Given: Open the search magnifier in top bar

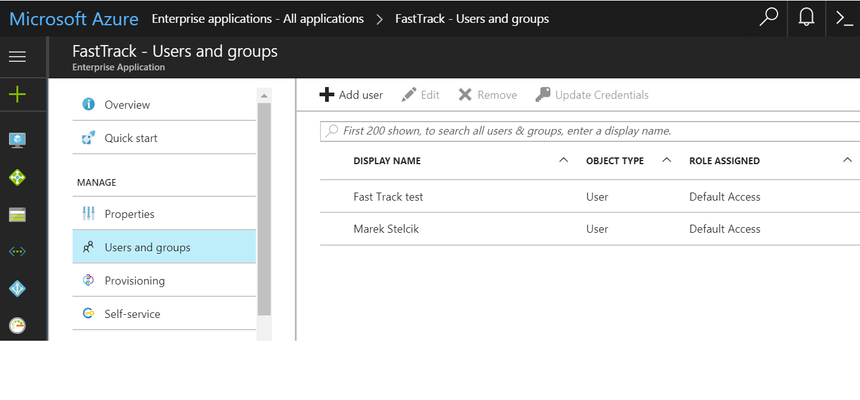Looking at the screenshot, I should (768, 18).
